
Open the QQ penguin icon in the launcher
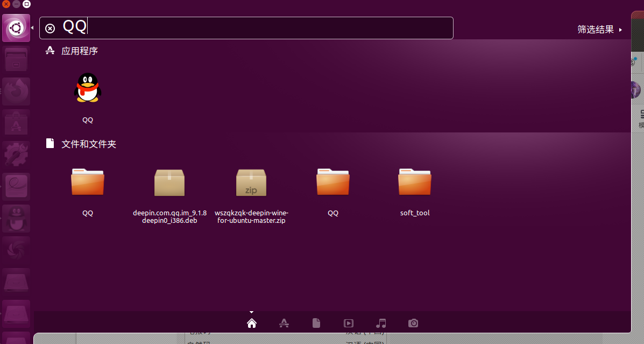[16, 218]
